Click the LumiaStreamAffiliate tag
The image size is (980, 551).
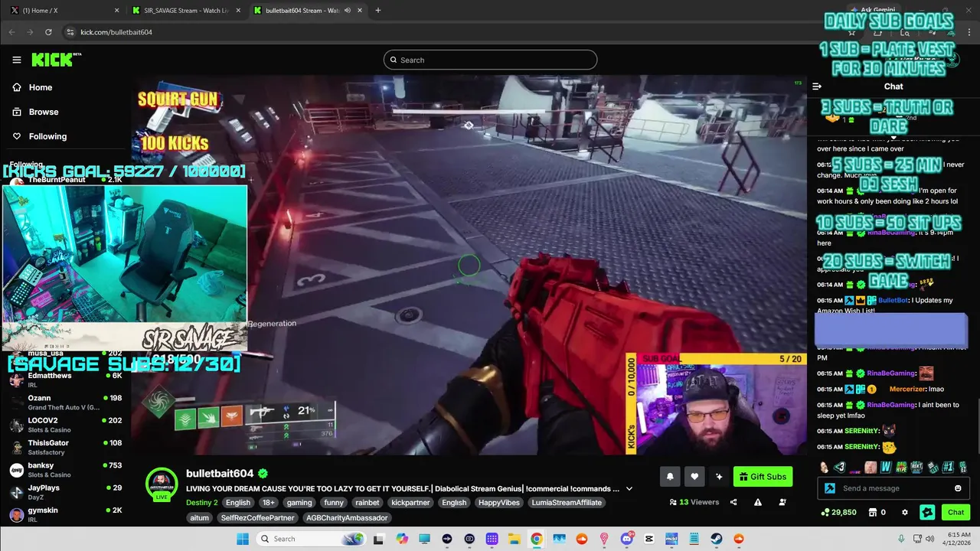[567, 503]
